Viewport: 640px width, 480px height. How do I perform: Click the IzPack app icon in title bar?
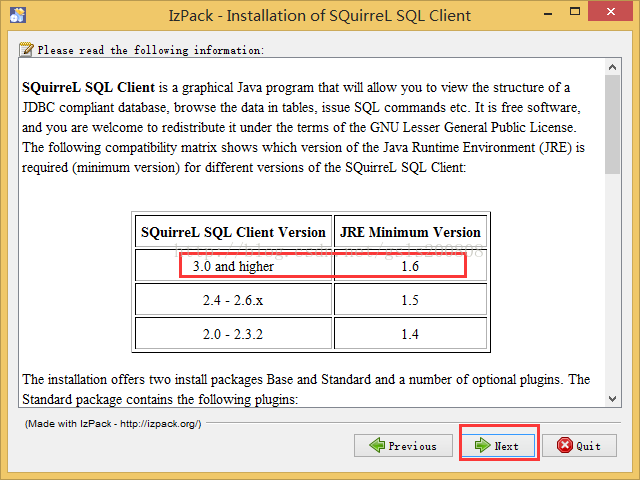18,15
